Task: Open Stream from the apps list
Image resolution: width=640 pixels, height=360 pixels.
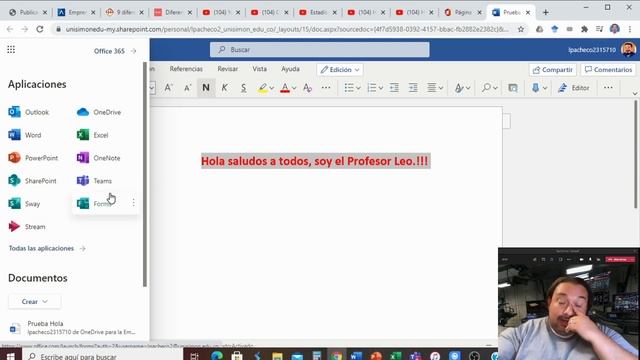Action: (27, 226)
